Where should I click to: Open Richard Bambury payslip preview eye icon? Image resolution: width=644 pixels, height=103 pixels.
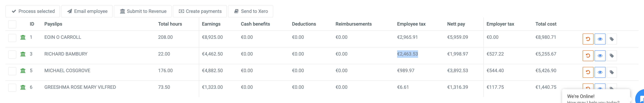(x=600, y=56)
